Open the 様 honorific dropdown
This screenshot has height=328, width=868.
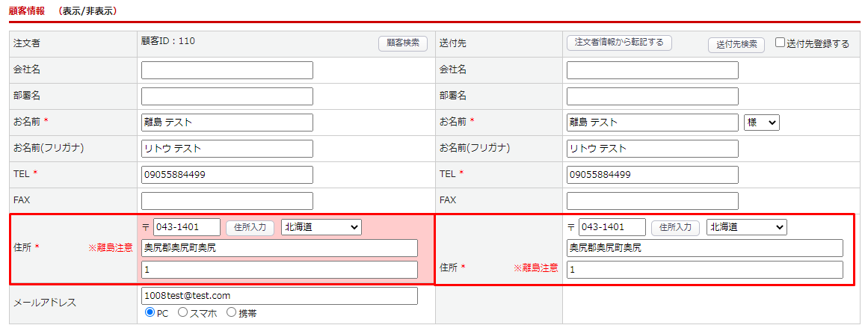pos(762,123)
